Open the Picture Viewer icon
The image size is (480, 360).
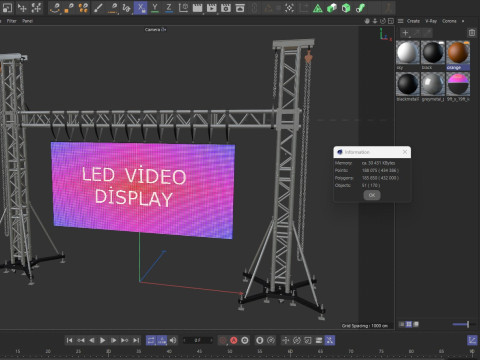tap(240, 7)
